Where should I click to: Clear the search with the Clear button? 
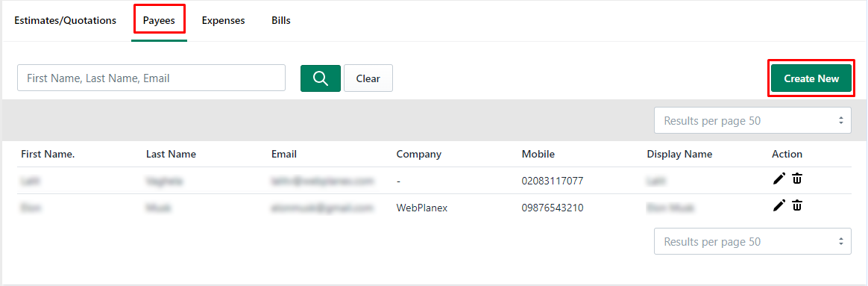coord(368,78)
